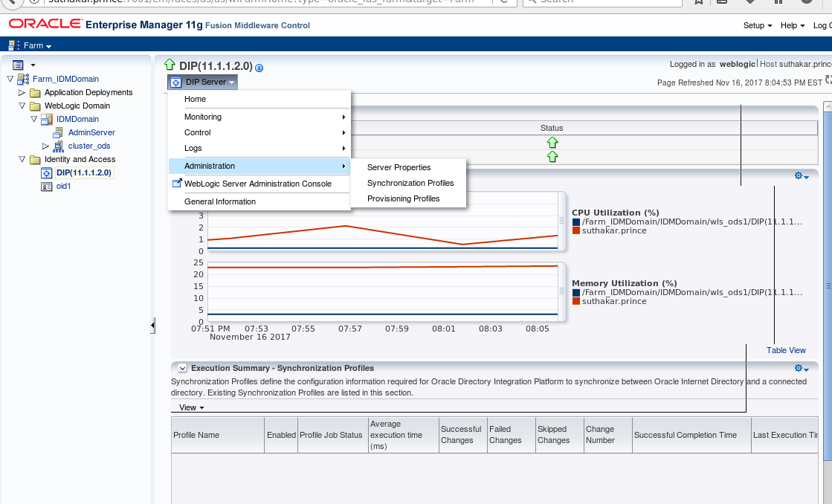Click the page refresh icon near the timestamp

tap(828, 83)
